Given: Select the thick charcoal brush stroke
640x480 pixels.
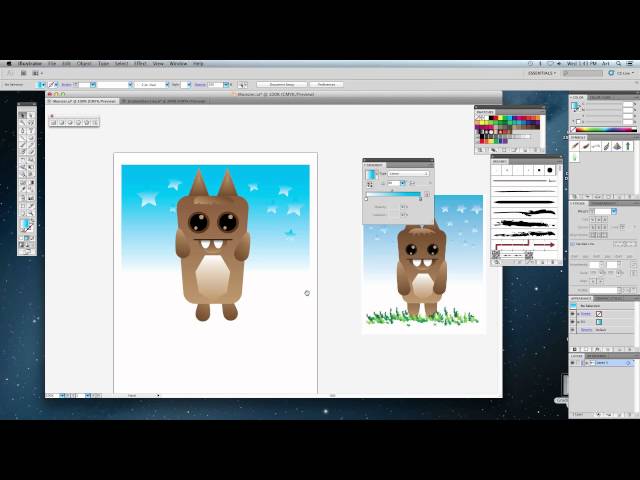Looking at the screenshot, I should tap(525, 223).
